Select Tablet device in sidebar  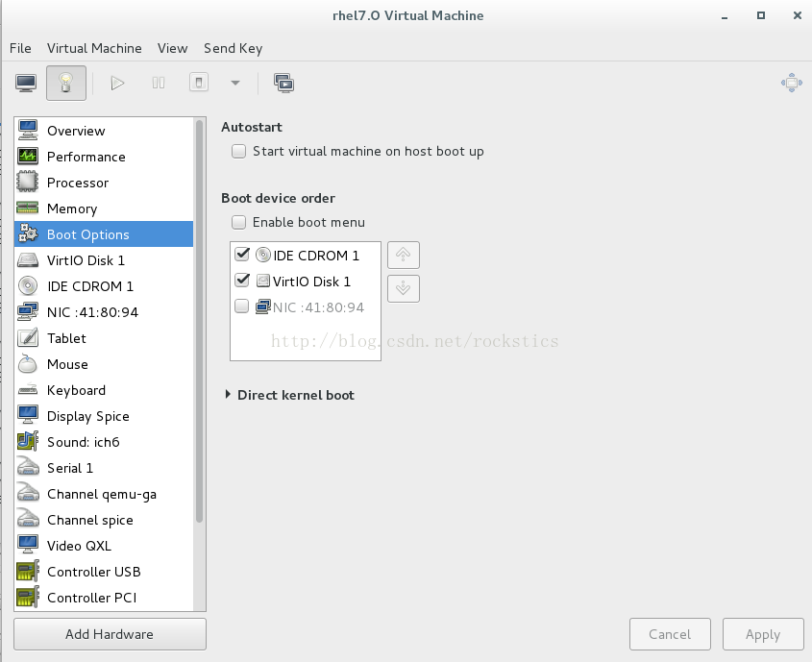104,338
